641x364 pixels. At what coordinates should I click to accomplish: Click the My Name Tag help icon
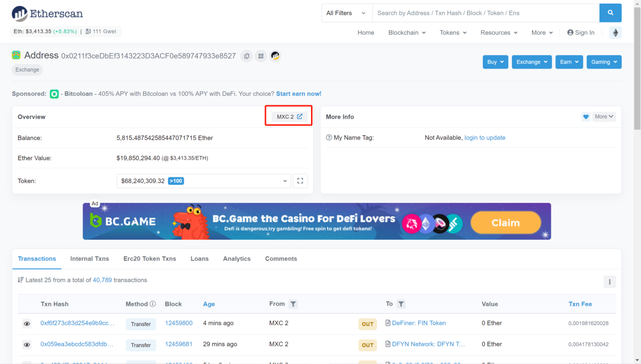pyautogui.click(x=329, y=138)
